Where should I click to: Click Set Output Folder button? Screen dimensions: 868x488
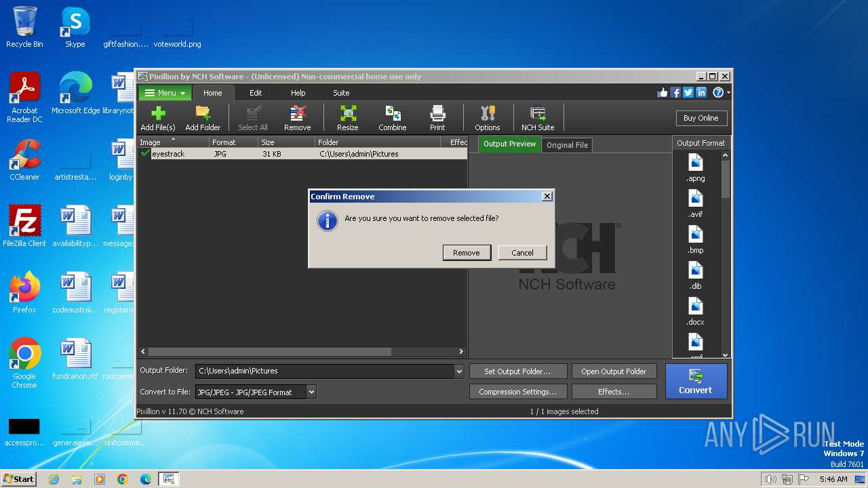517,371
